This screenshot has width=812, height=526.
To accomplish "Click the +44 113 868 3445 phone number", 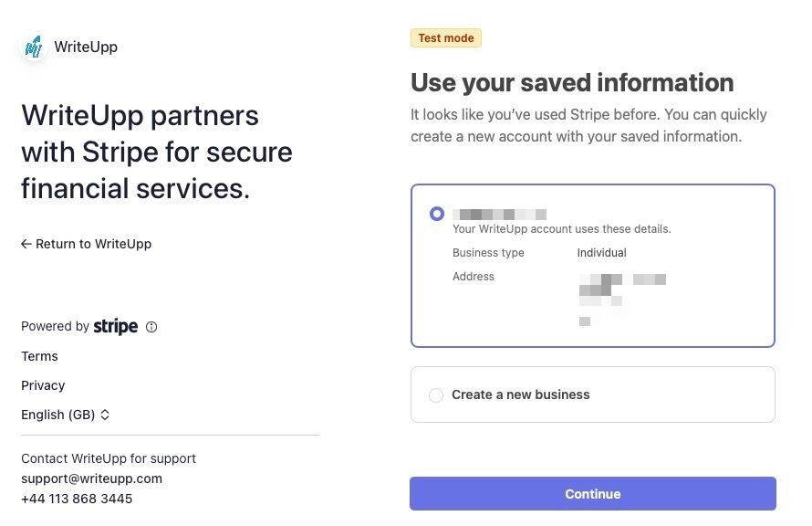I will click(77, 499).
